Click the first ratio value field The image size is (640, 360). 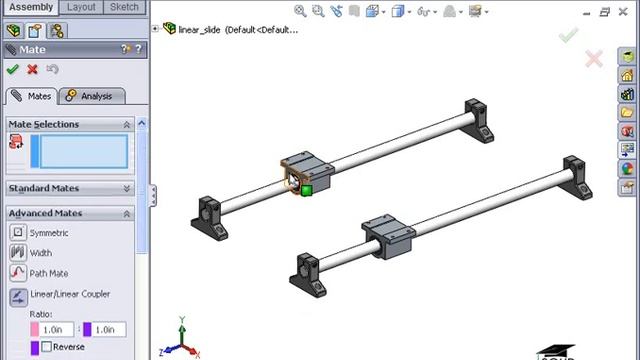coord(57,329)
